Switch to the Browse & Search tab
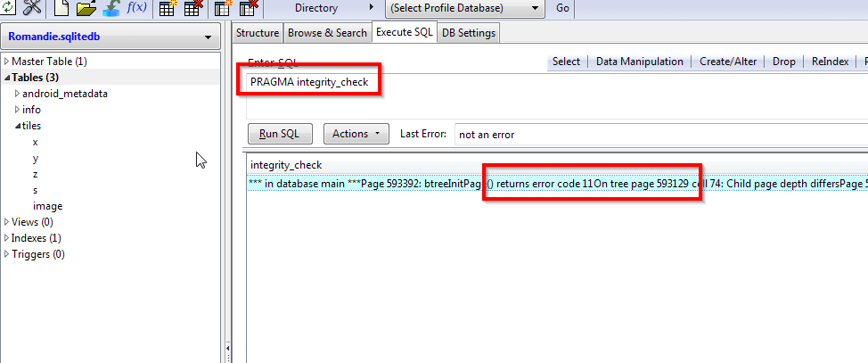The height and width of the screenshot is (363, 868). pyautogui.click(x=327, y=33)
